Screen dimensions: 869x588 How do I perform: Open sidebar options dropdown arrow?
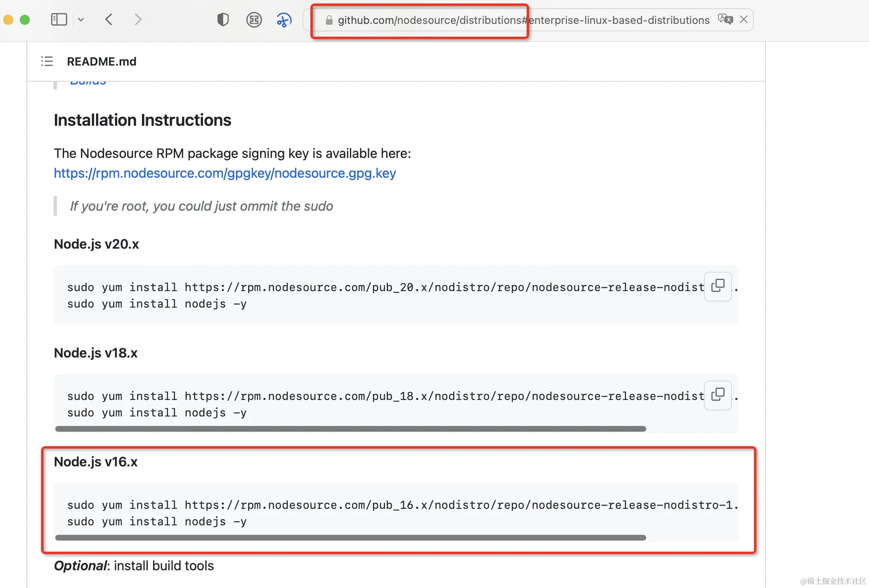pyautogui.click(x=81, y=19)
